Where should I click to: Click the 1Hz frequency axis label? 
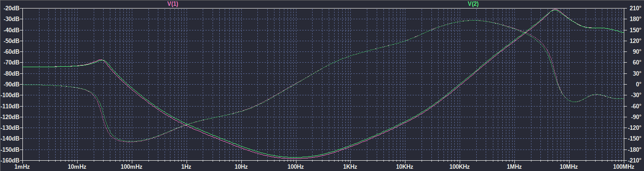pos(186,167)
